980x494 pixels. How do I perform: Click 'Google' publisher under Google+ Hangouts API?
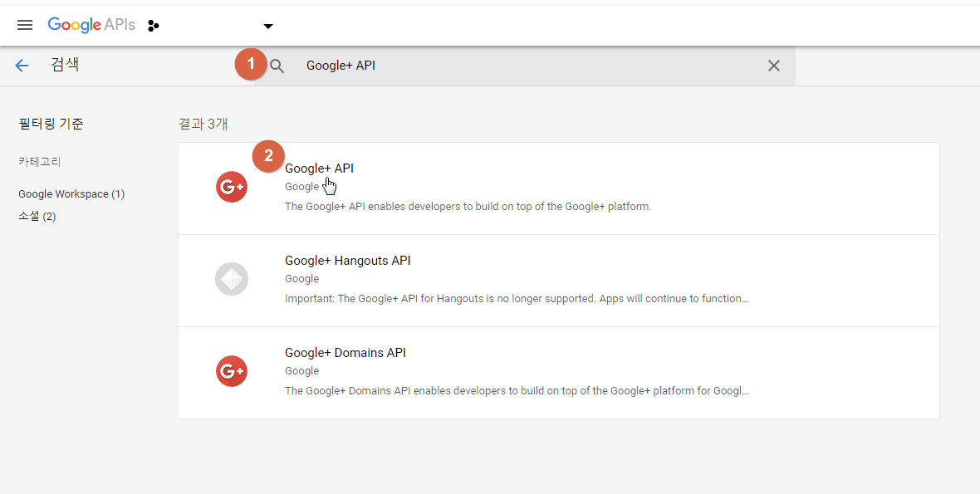point(301,279)
